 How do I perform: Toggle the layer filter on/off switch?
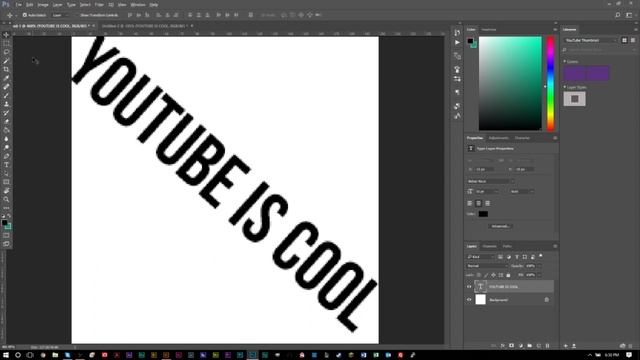click(541, 256)
